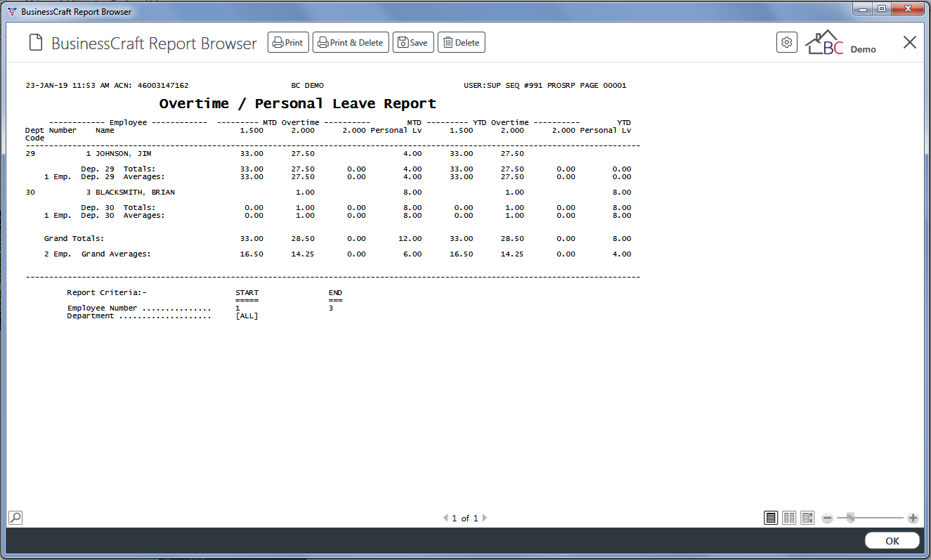Zoom out with the minus button
This screenshot has width=931, height=560.
pos(827,518)
